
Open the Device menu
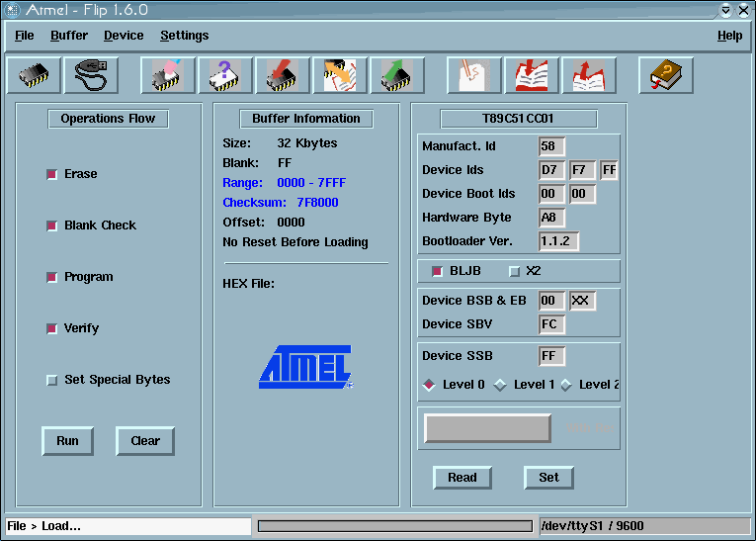coord(124,36)
